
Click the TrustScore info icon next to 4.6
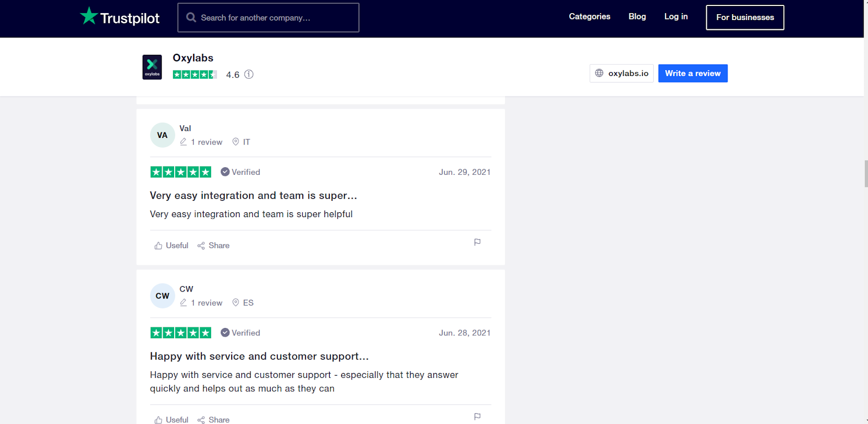pyautogui.click(x=248, y=74)
